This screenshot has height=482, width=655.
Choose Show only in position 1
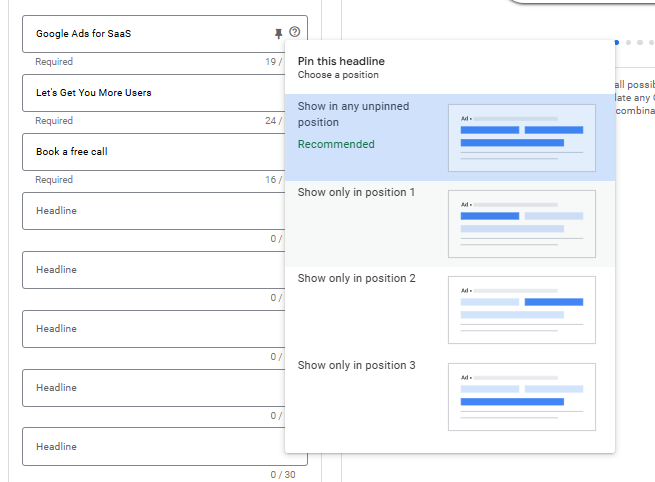(356, 192)
